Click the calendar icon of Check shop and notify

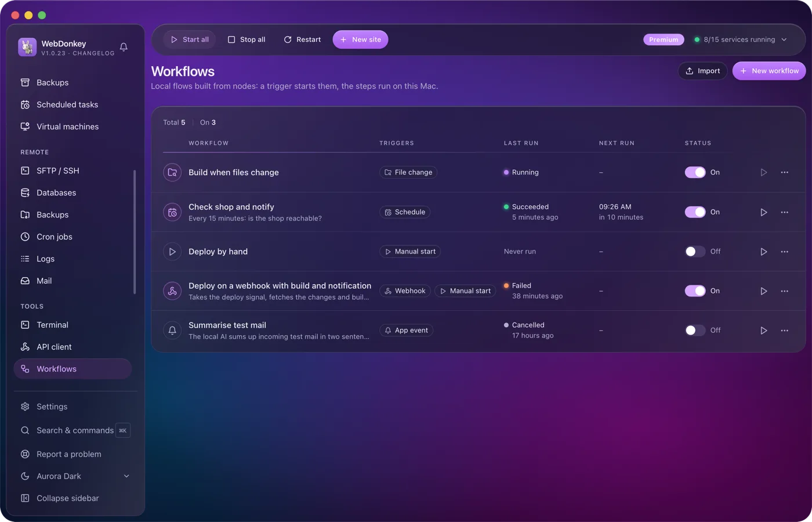tap(172, 212)
